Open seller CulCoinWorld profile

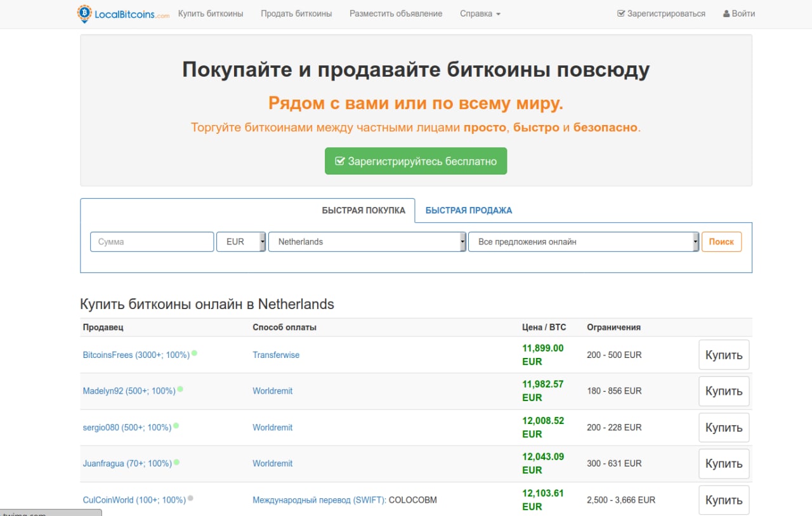click(134, 500)
